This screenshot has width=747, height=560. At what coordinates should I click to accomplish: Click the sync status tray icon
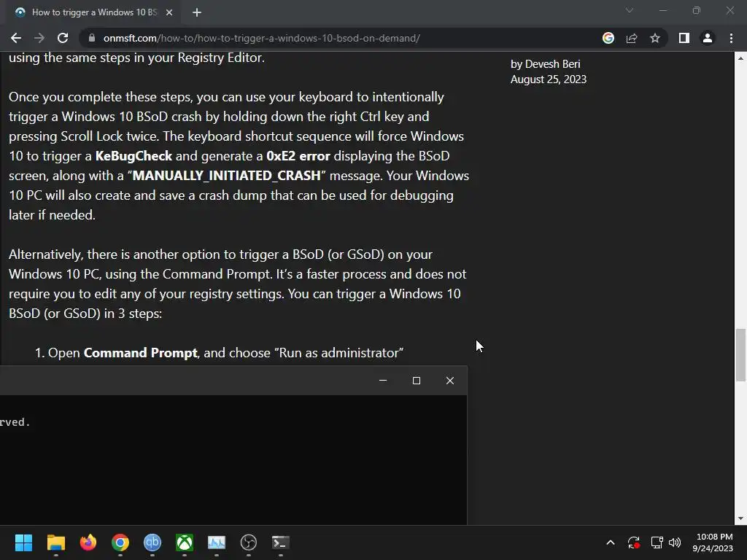pyautogui.click(x=634, y=542)
